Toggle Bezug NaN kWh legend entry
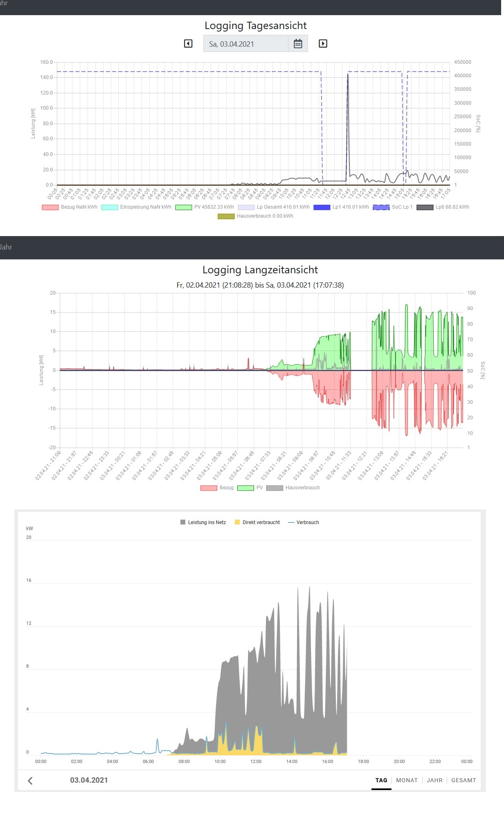This screenshot has height=824, width=504. coord(70,207)
